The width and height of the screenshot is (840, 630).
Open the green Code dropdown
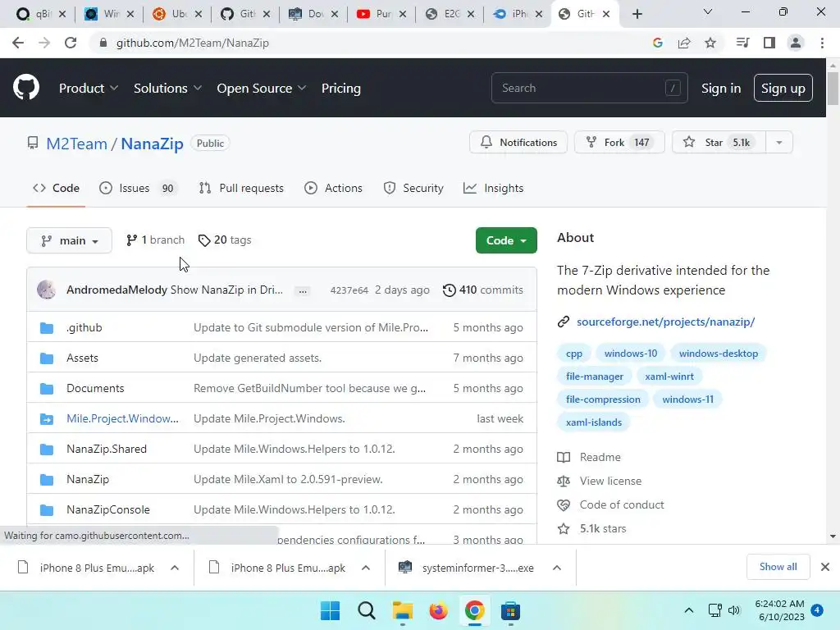506,240
